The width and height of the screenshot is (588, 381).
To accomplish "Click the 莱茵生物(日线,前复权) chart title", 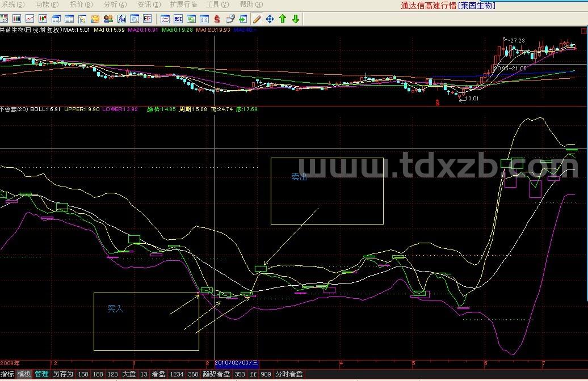I will tap(31, 30).
